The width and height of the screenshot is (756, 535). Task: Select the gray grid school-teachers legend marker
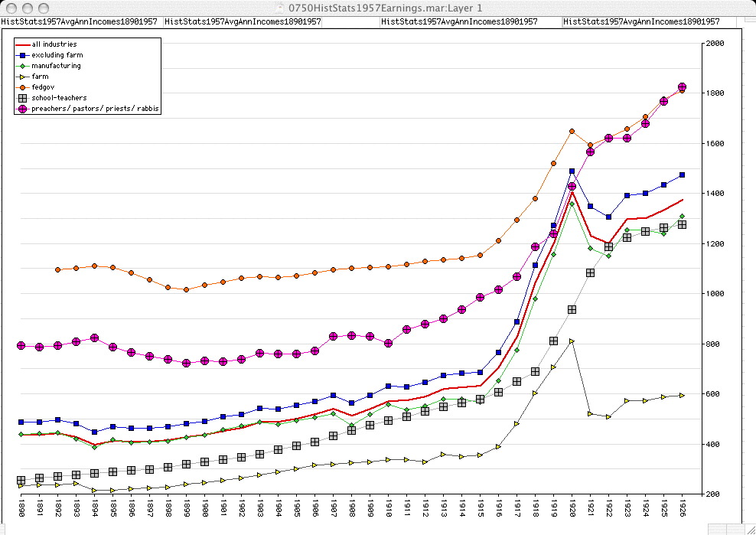(x=23, y=98)
